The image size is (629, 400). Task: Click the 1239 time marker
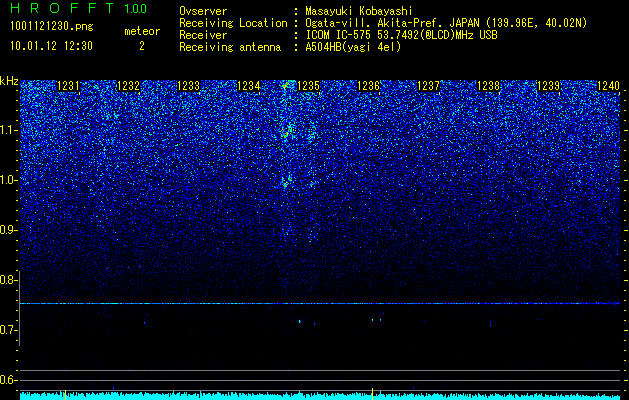click(x=548, y=86)
